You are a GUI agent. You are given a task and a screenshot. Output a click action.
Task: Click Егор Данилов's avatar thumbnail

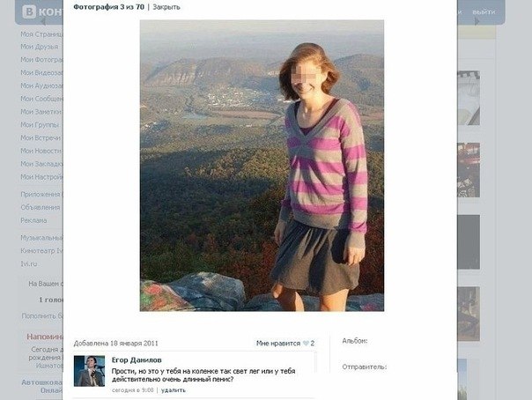pos(89,371)
